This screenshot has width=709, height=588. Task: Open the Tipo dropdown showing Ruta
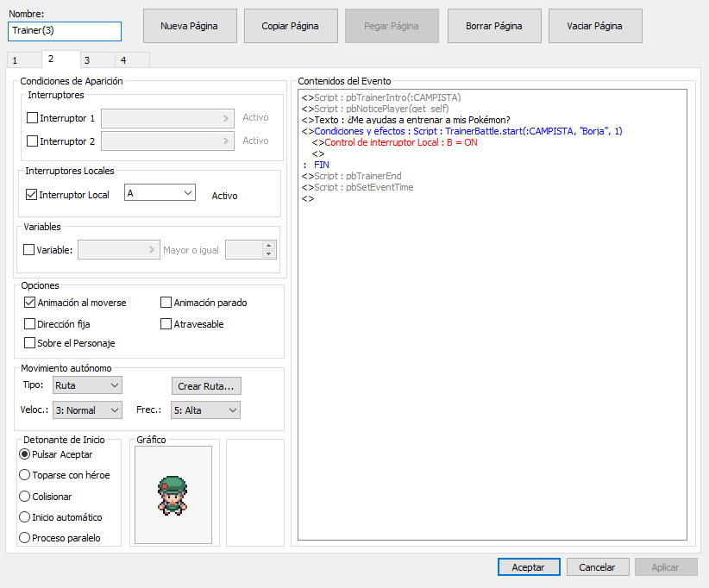(x=87, y=385)
